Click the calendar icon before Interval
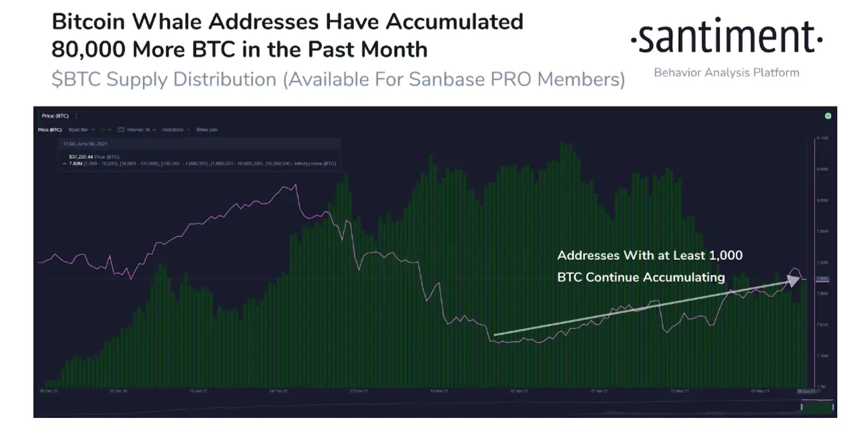868x442 pixels. [121, 130]
